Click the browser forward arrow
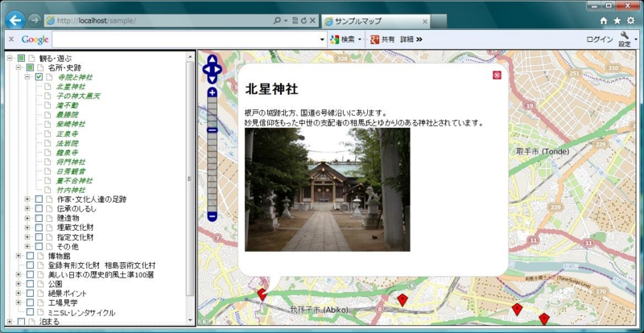Image resolution: width=644 pixels, height=333 pixels. pos(35,20)
